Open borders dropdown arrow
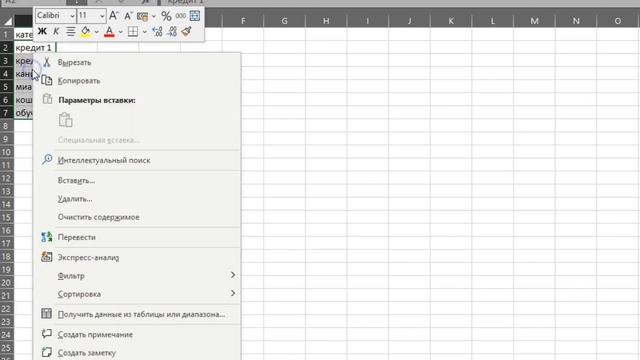640x360 pixels. click(x=144, y=32)
